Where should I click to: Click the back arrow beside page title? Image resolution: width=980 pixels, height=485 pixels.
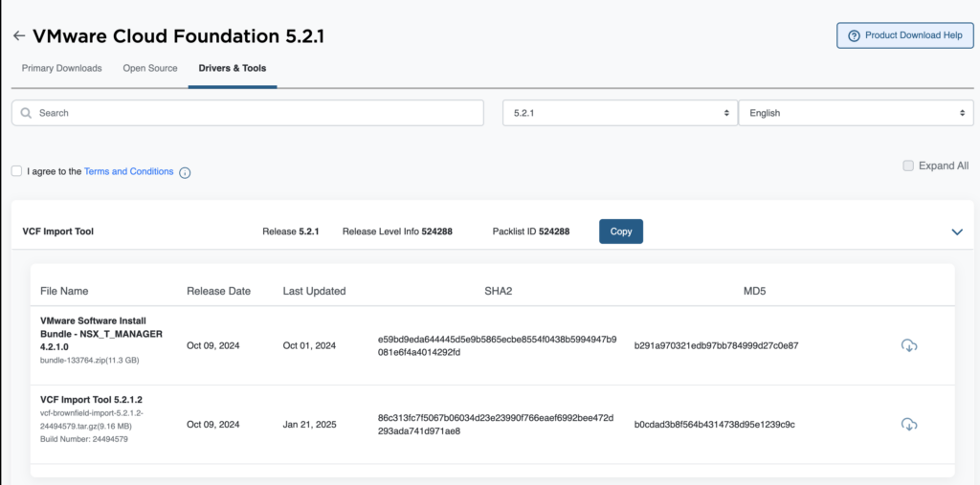tap(19, 36)
